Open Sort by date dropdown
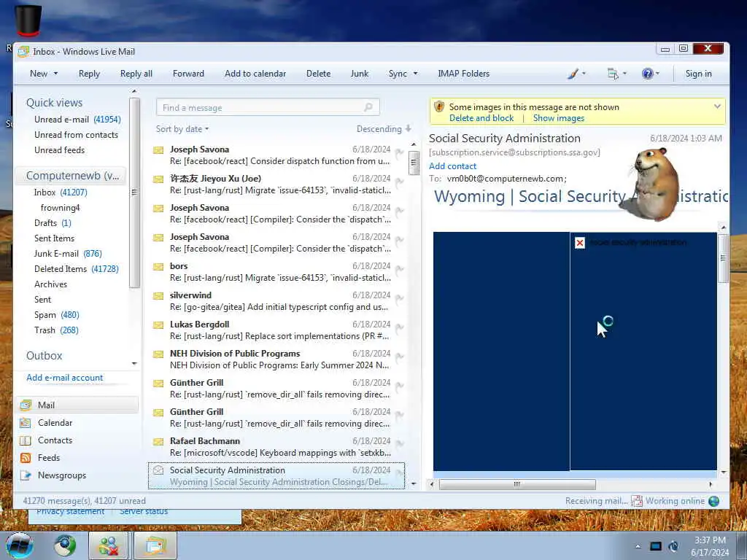This screenshot has height=560, width=747. [182, 129]
